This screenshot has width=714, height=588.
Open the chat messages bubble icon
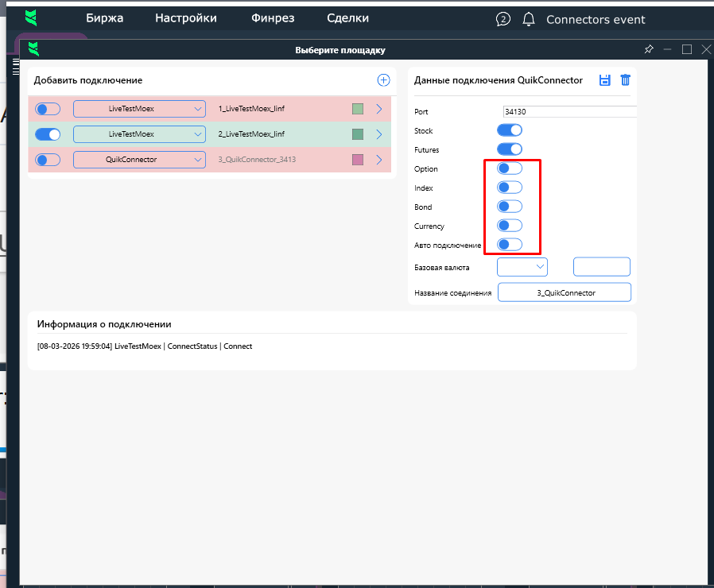pos(503,19)
